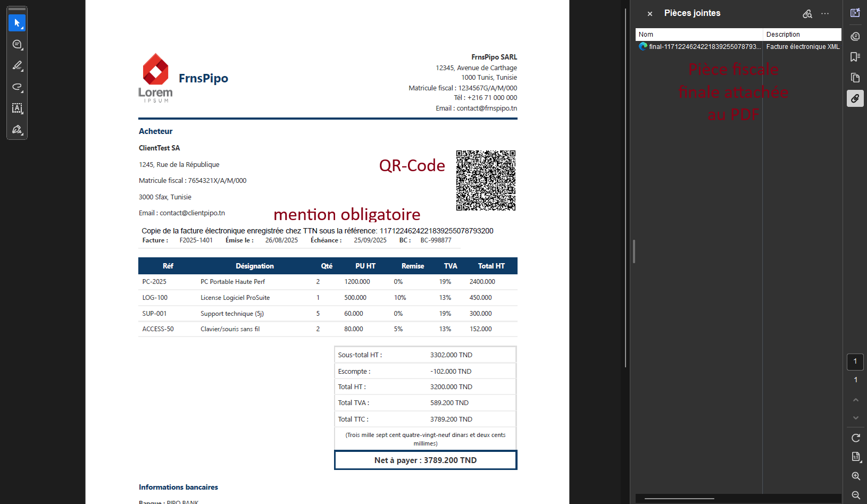The image size is (867, 504).
Task: Choose the highlighter tool
Action: [17, 66]
